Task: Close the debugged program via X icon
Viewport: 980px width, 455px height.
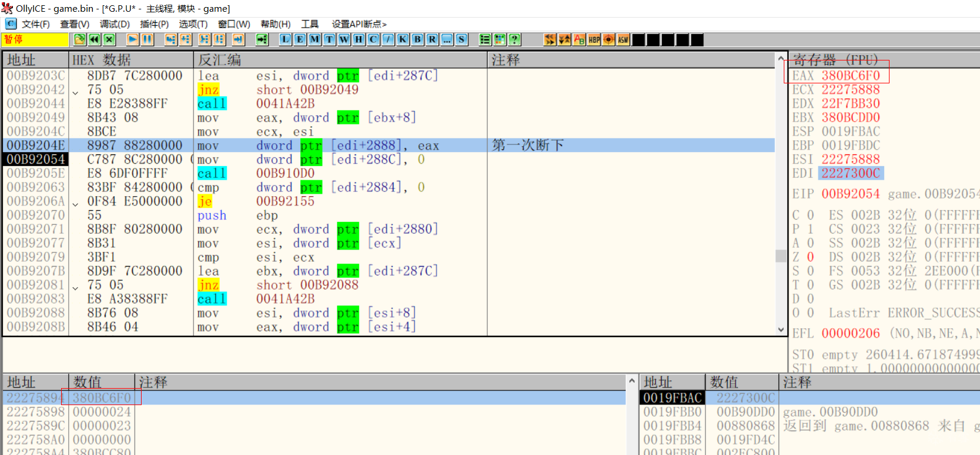Action: point(109,39)
